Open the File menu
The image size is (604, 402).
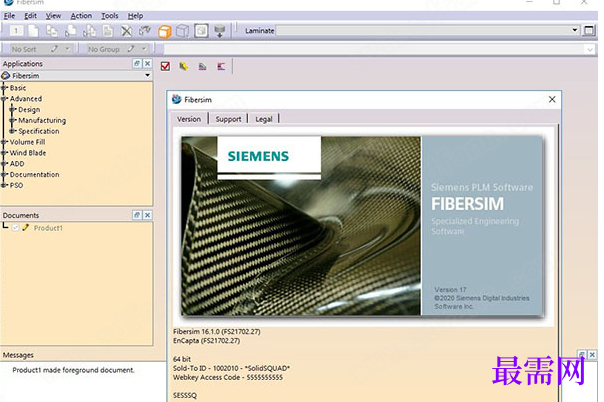(9, 16)
